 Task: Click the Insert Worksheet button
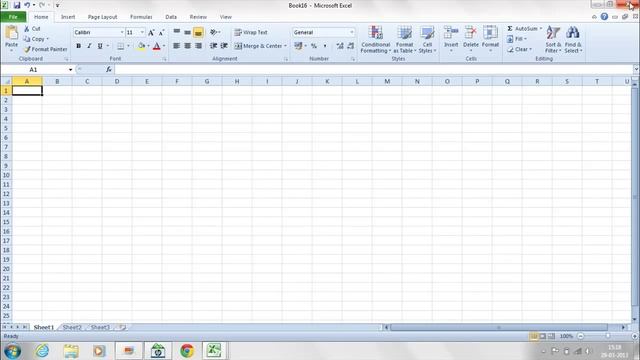(x=122, y=327)
